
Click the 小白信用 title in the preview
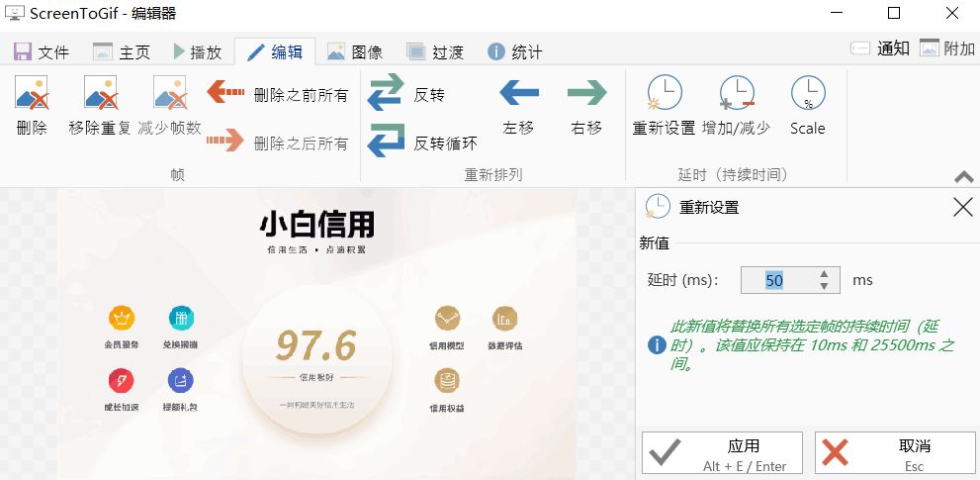pos(316,226)
